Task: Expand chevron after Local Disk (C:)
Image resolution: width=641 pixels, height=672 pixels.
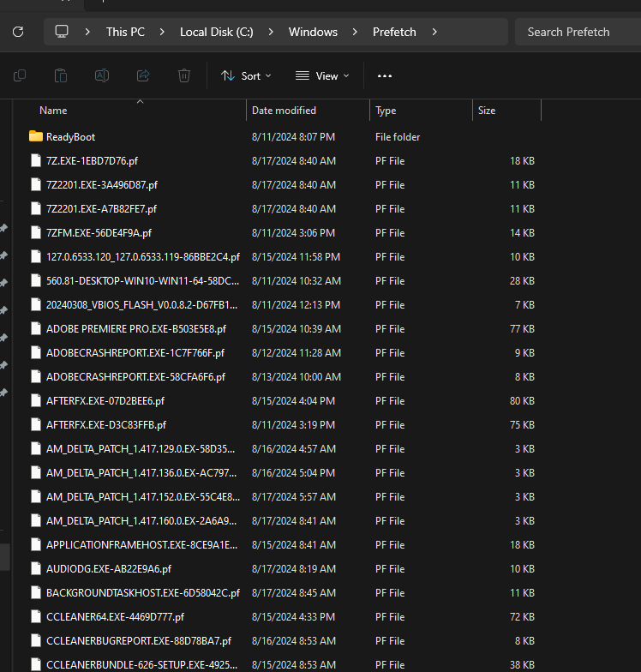Action: (271, 32)
